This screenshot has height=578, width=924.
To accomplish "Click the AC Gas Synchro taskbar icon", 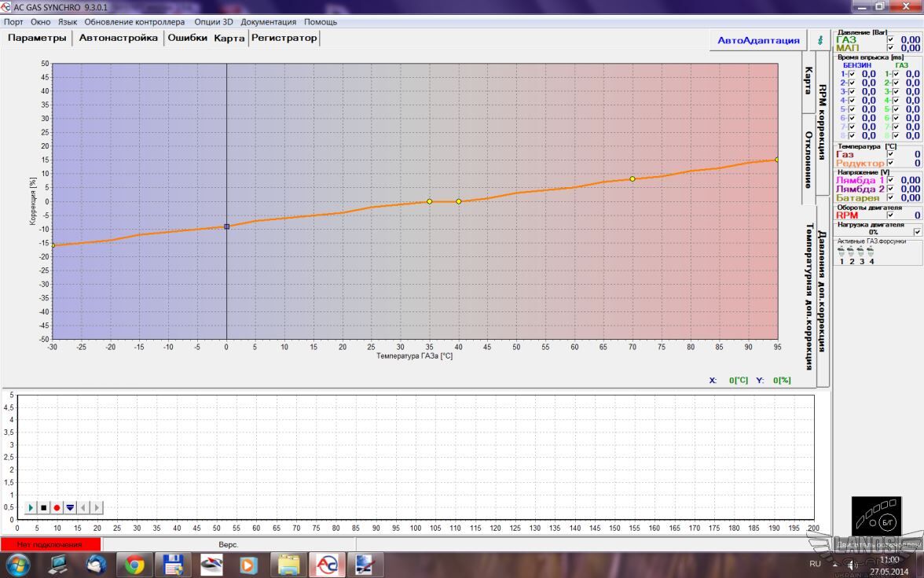I will (x=327, y=565).
